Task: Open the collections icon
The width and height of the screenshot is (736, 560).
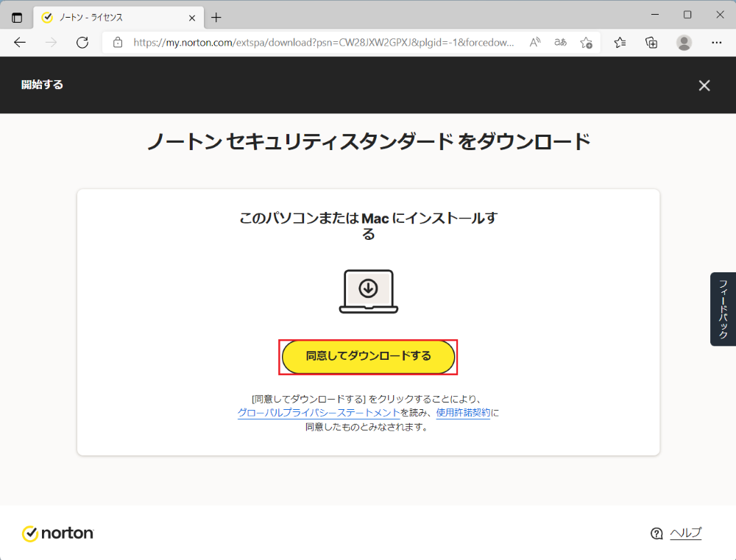Action: pyautogui.click(x=651, y=43)
